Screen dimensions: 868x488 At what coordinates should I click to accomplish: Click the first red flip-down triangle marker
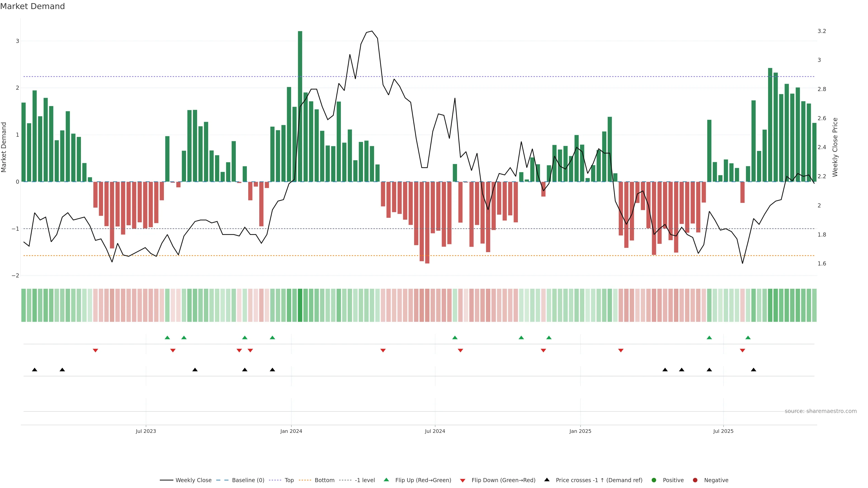coord(95,351)
